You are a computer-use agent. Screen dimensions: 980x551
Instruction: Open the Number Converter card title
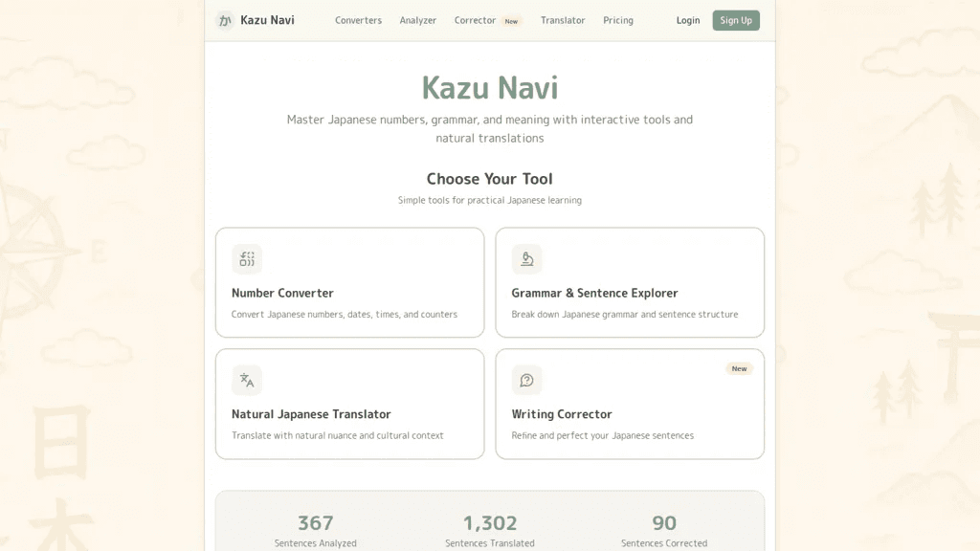282,293
